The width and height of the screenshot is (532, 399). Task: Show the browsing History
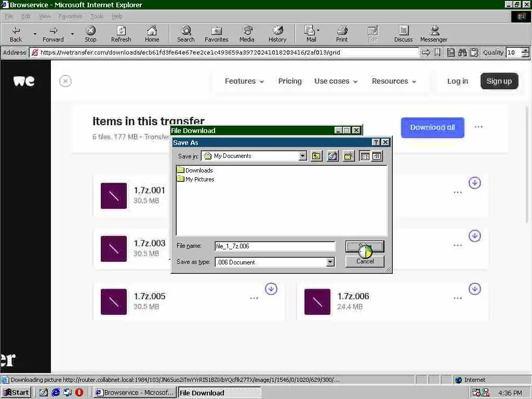pos(277,34)
